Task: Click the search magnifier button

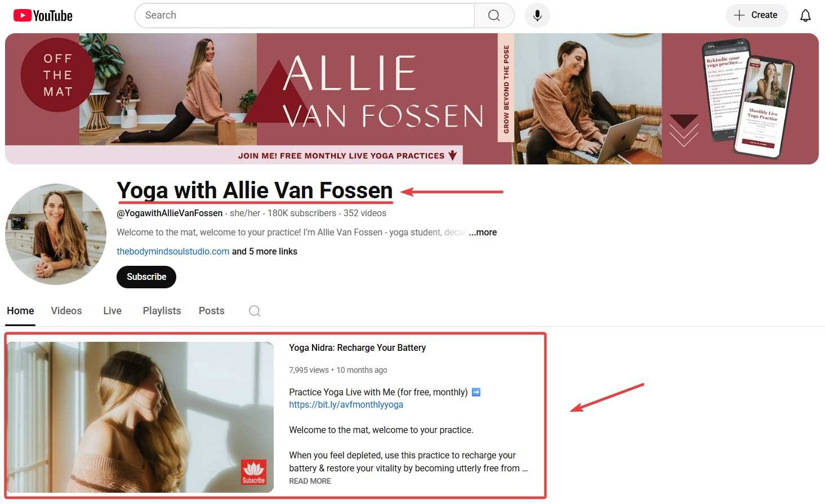Action: coord(494,15)
